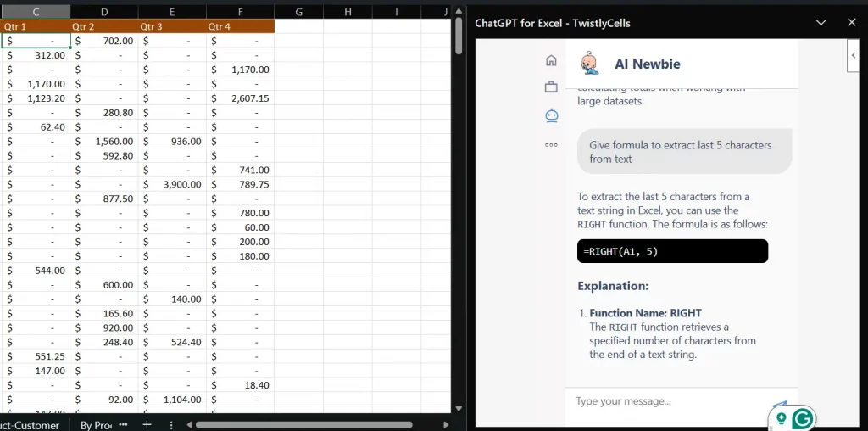Click the briefcase icon in sidebar
The image size is (868, 431).
551,87
